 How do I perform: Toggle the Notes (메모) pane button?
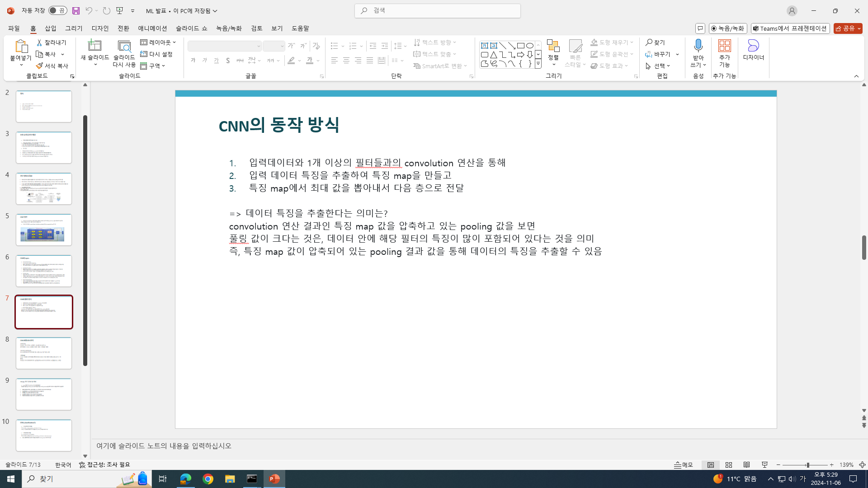click(683, 465)
